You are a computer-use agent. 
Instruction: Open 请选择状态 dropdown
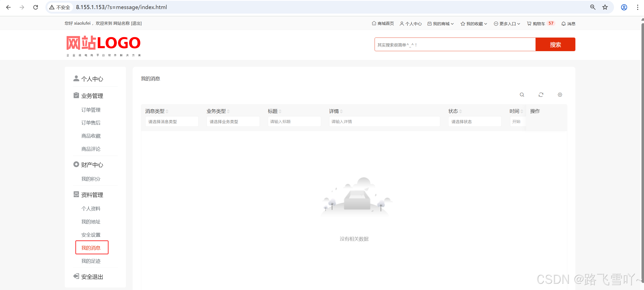(x=474, y=122)
